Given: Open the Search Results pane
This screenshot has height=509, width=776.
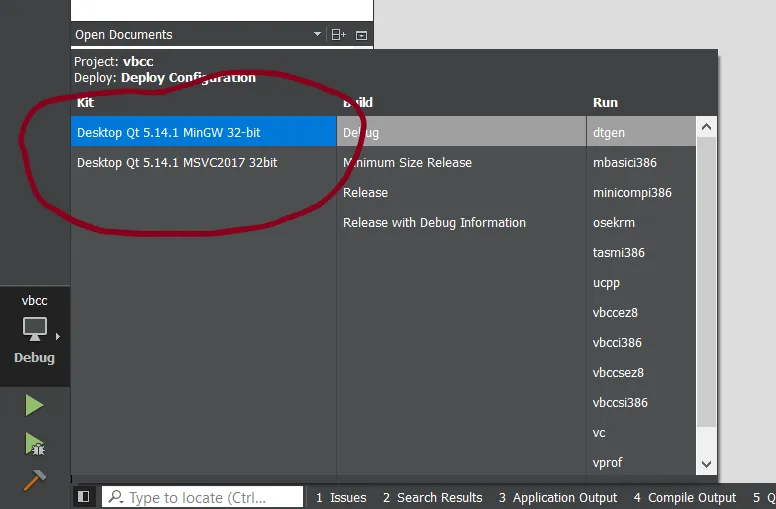Looking at the screenshot, I should (x=433, y=498).
